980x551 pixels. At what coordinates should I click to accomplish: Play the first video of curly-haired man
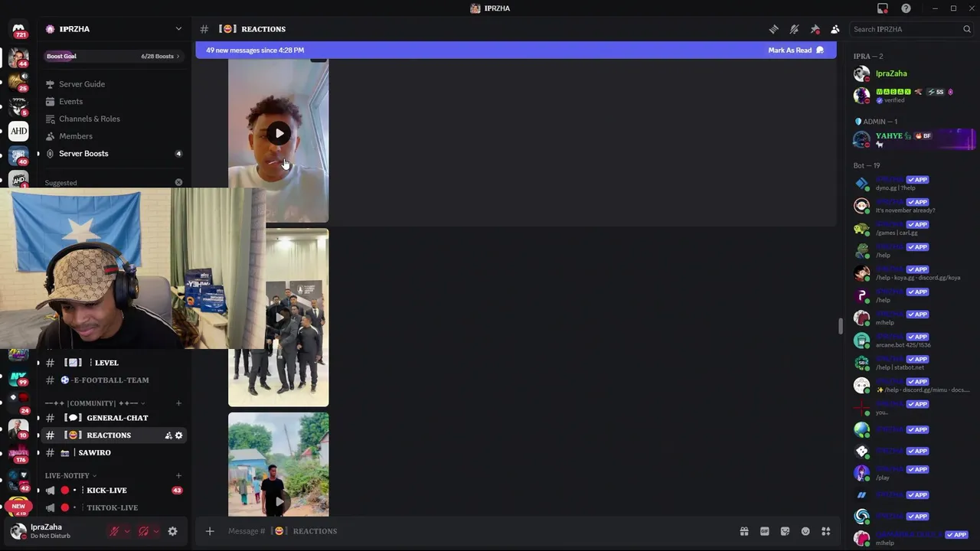pyautogui.click(x=279, y=133)
